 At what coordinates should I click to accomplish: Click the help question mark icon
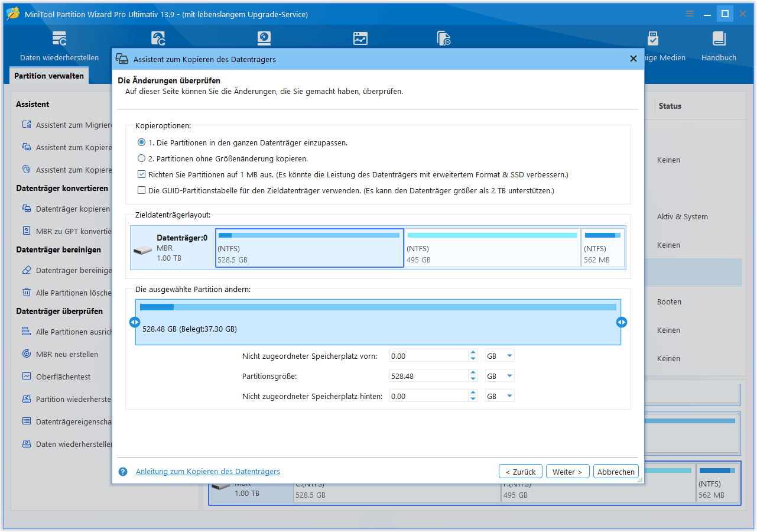123,472
